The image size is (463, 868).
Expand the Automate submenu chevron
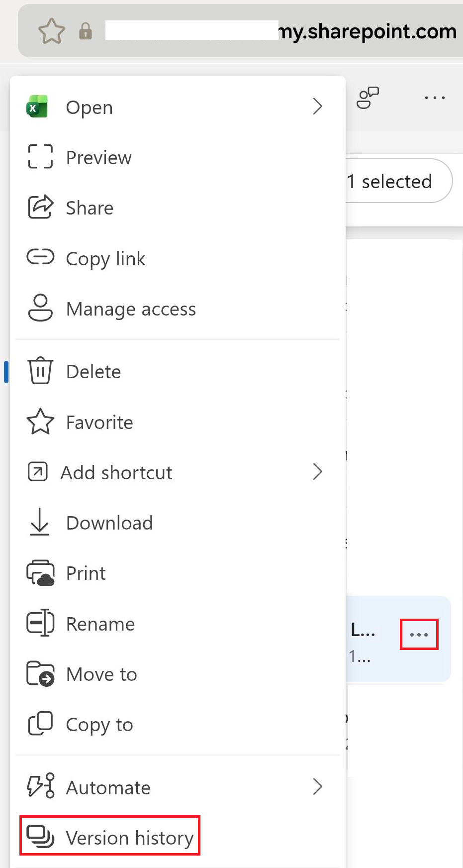click(318, 786)
